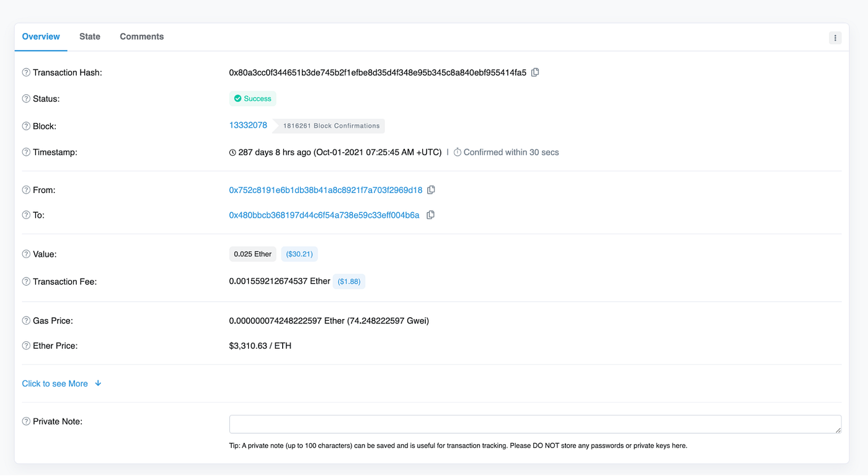Copy the transaction hash using its copy icon
Viewport: 868px width, 476px height.
click(x=535, y=72)
